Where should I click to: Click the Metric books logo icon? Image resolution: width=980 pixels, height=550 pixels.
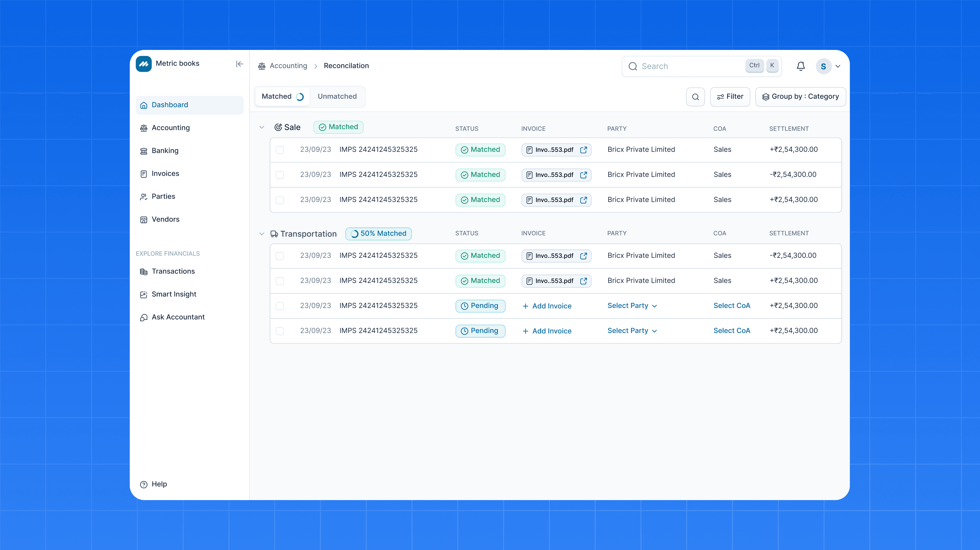tap(144, 64)
